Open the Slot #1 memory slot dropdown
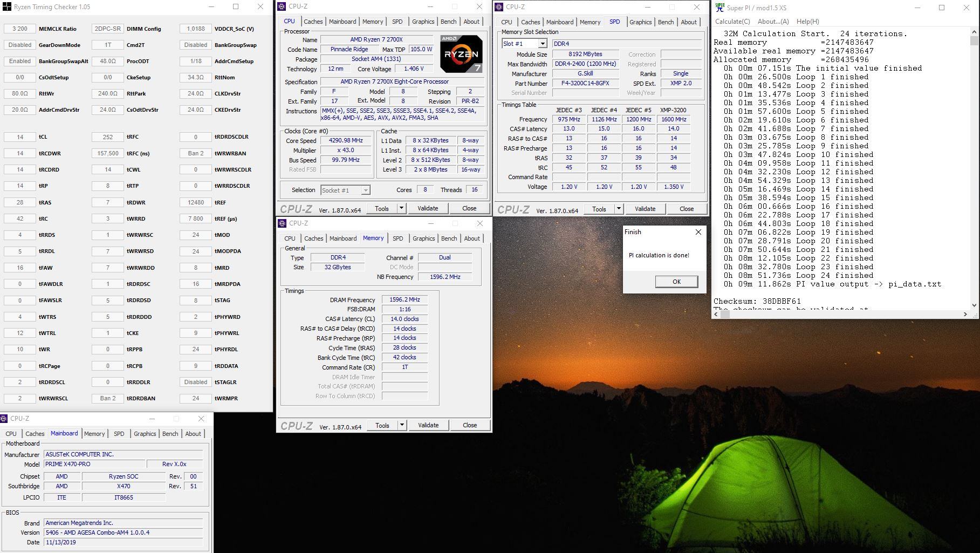 pos(543,44)
